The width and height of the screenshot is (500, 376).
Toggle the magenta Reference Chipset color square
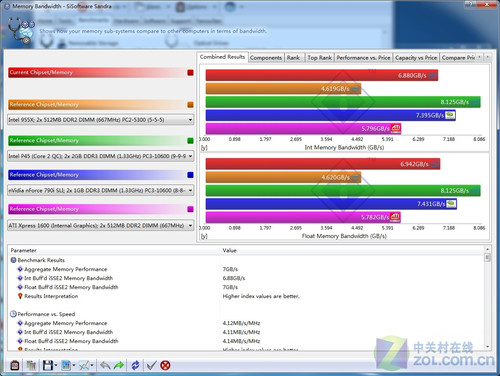click(190, 209)
